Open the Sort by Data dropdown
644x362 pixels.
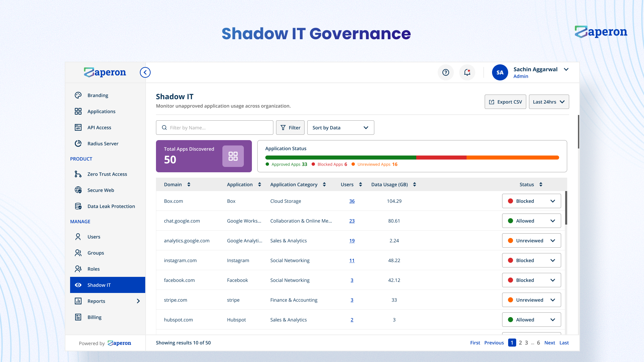pos(340,128)
